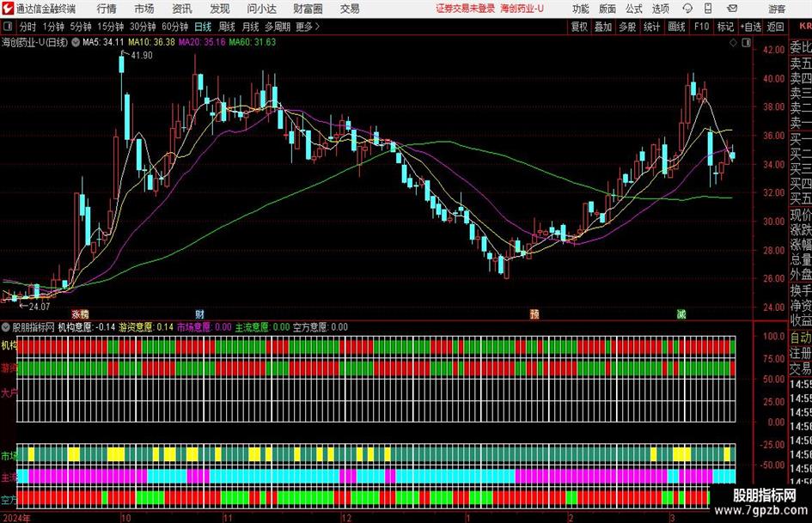Viewport: 812px width, 523px height.
Task: Select the 日线 daily period tab
Action: [x=203, y=27]
